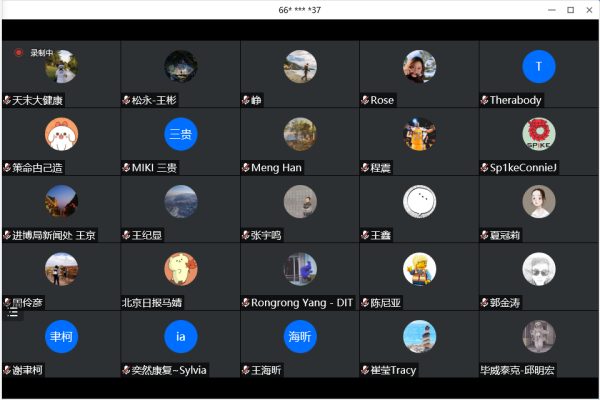This screenshot has height=400, width=600.
Task: Click the 毕威泰克-邱明宏 name label
Action: [x=530, y=370]
